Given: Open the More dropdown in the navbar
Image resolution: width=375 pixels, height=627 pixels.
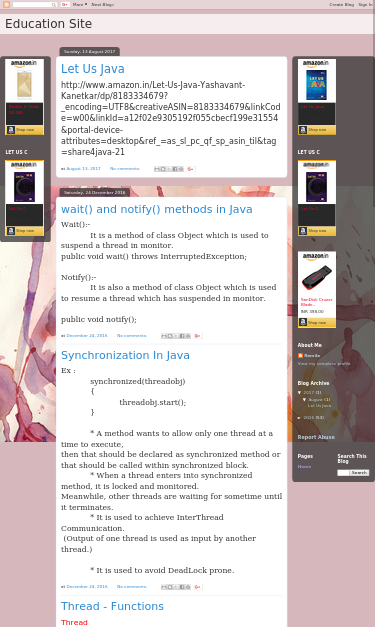Looking at the screenshot, I should pos(80,4).
